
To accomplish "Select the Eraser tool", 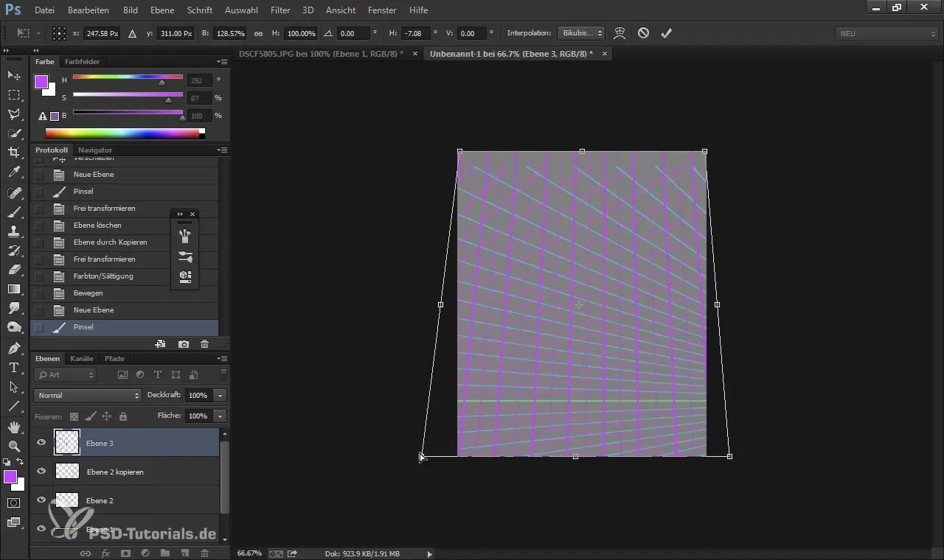I will point(14,270).
